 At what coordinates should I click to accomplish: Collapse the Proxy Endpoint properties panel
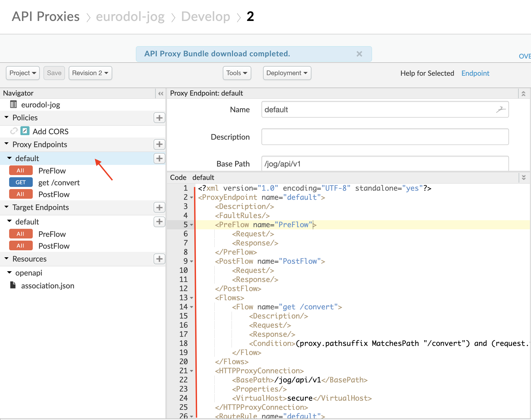coord(523,93)
